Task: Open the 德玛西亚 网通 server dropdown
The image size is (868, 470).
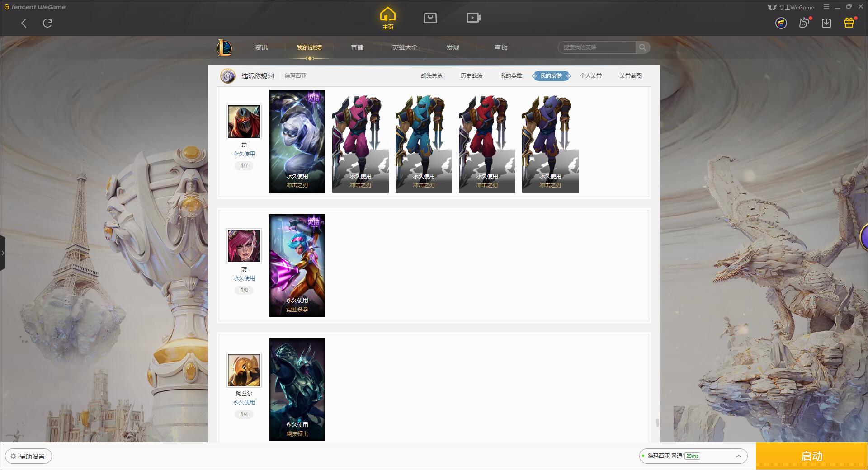Action: (693, 456)
